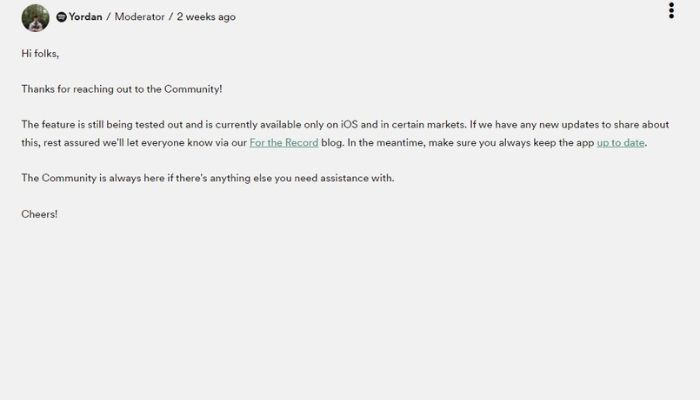Click the word 'iOS' in the post

click(x=349, y=125)
